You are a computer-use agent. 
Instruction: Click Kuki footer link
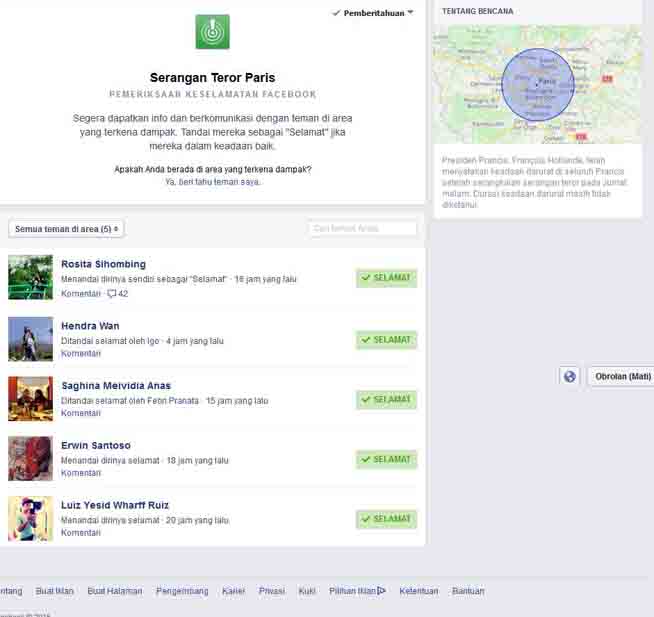click(307, 591)
